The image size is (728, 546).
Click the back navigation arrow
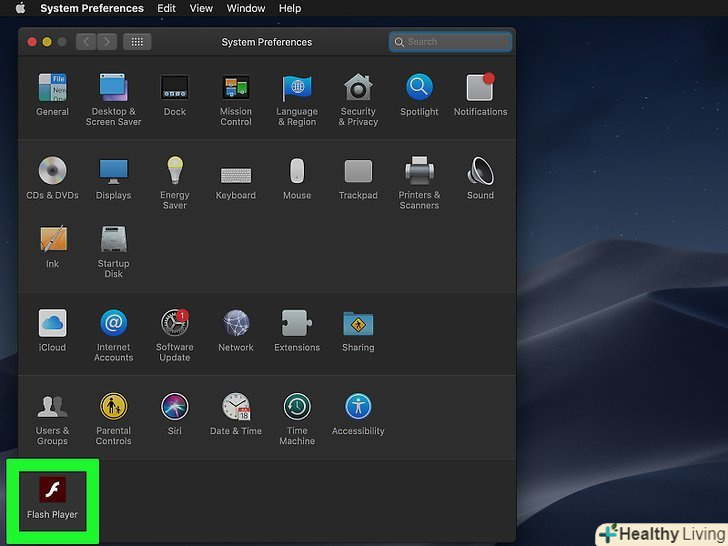pos(85,42)
